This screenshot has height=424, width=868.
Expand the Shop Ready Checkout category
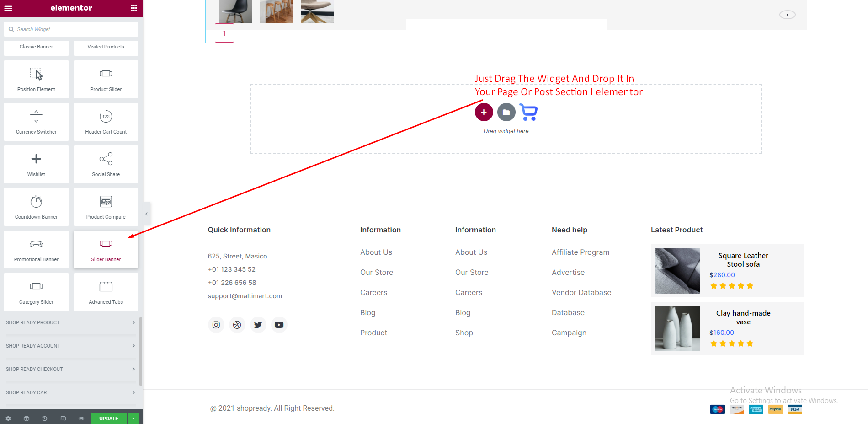point(70,369)
